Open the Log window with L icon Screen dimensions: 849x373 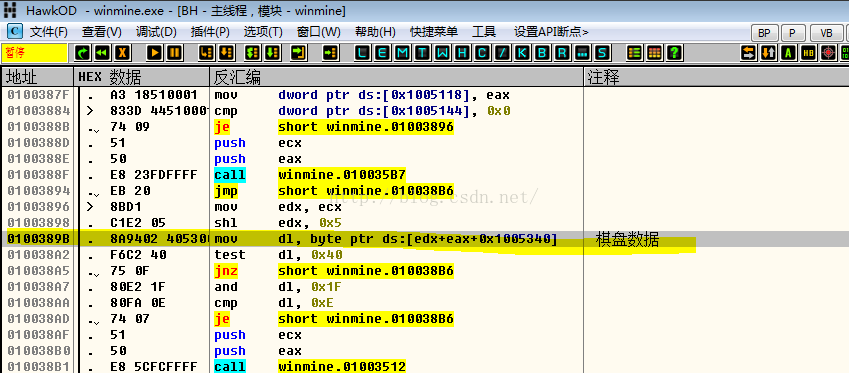click(x=363, y=53)
